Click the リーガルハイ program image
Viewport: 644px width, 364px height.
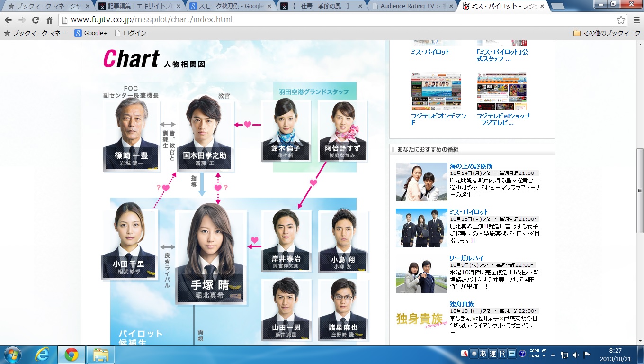421,274
